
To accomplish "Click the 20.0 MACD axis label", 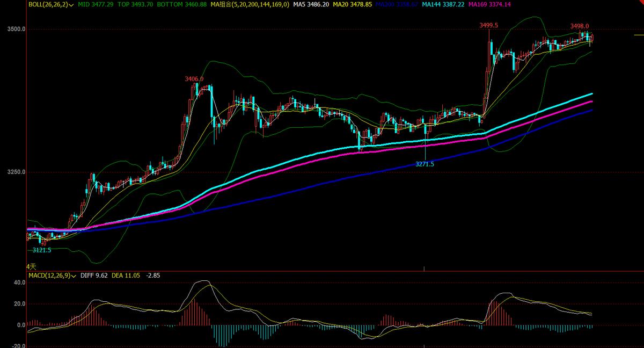I will (20, 303).
